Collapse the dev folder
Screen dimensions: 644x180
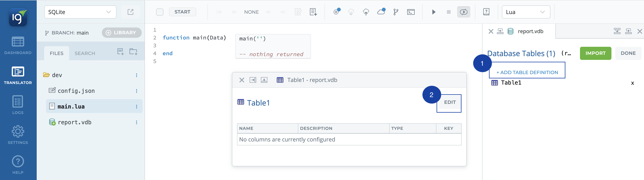46,75
